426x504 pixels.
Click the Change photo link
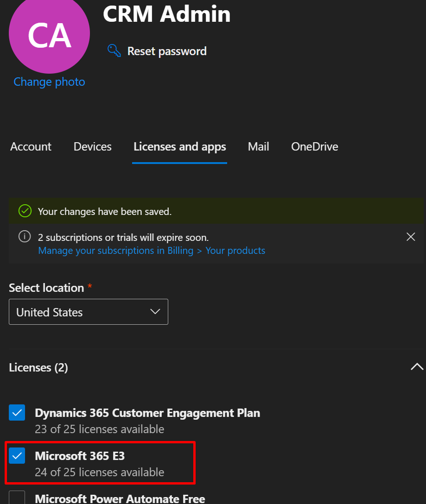click(x=49, y=82)
